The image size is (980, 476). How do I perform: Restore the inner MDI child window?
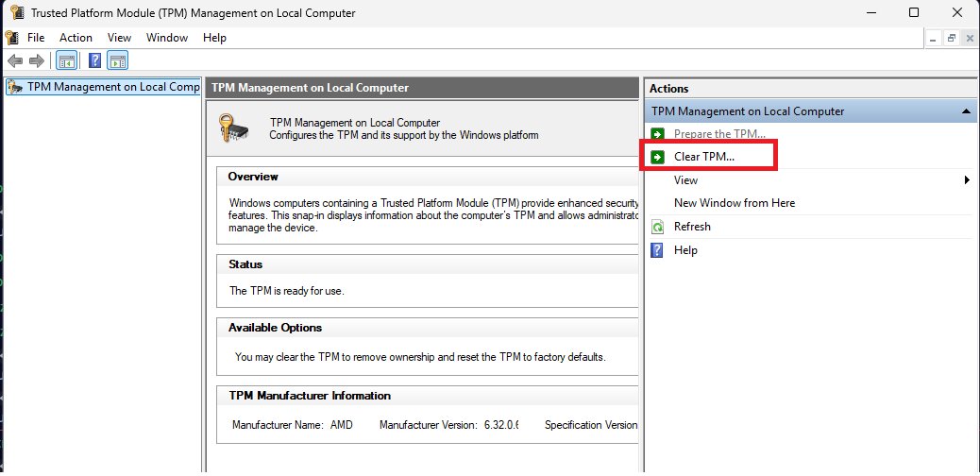click(x=952, y=38)
